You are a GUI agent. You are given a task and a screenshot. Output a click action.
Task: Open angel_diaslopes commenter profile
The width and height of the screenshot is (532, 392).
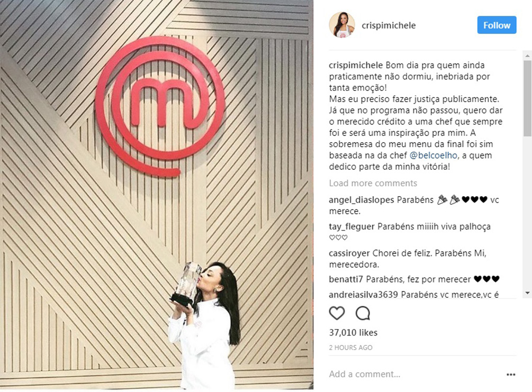click(x=362, y=200)
